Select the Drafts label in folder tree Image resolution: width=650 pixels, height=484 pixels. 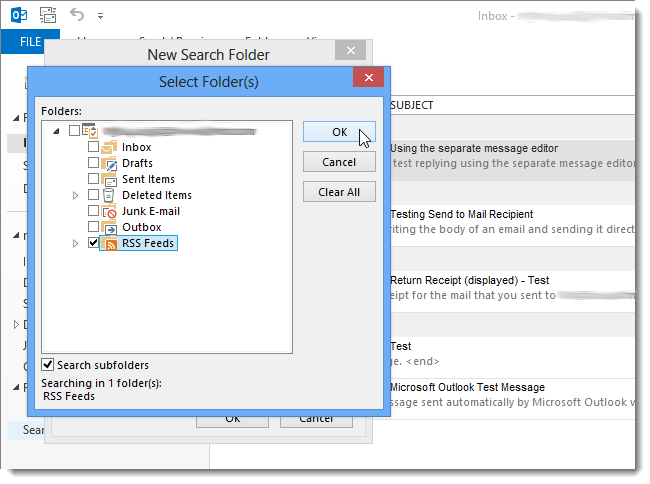click(x=137, y=163)
